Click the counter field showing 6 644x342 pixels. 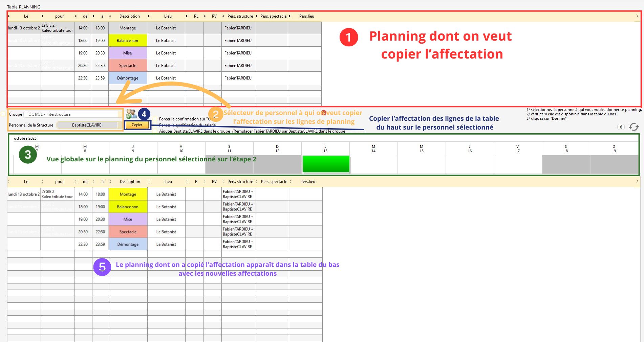(x=621, y=127)
